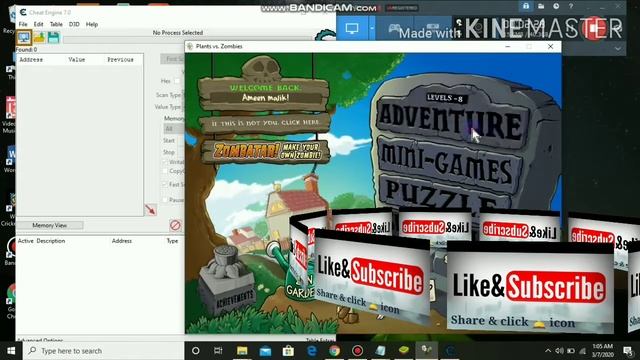Open the Bandicam help question mark icon
Viewport: 640px width, 360px height.
click(571, 6)
